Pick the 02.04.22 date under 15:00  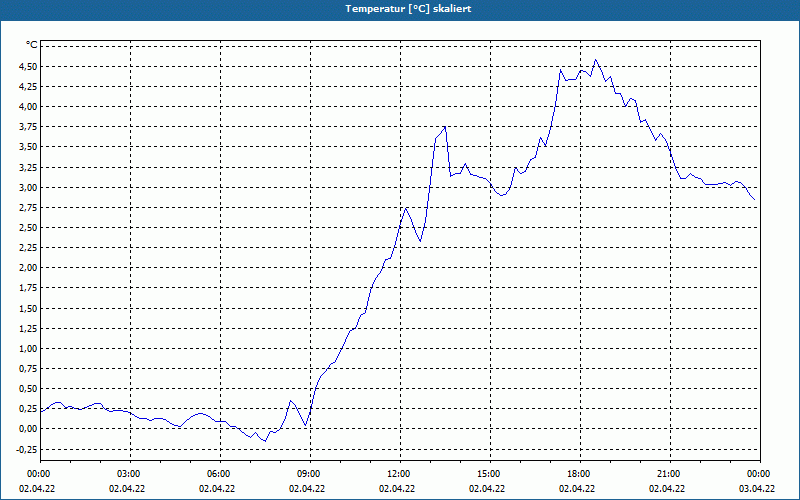pos(487,489)
